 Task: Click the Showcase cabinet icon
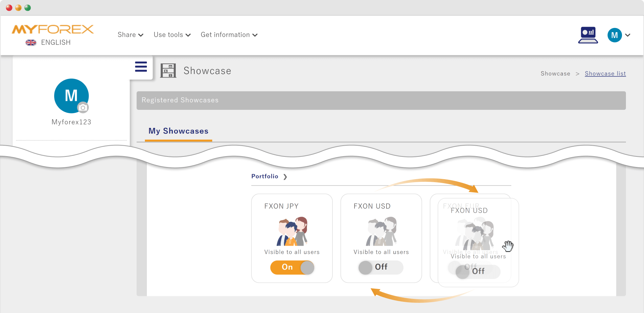pos(168,71)
